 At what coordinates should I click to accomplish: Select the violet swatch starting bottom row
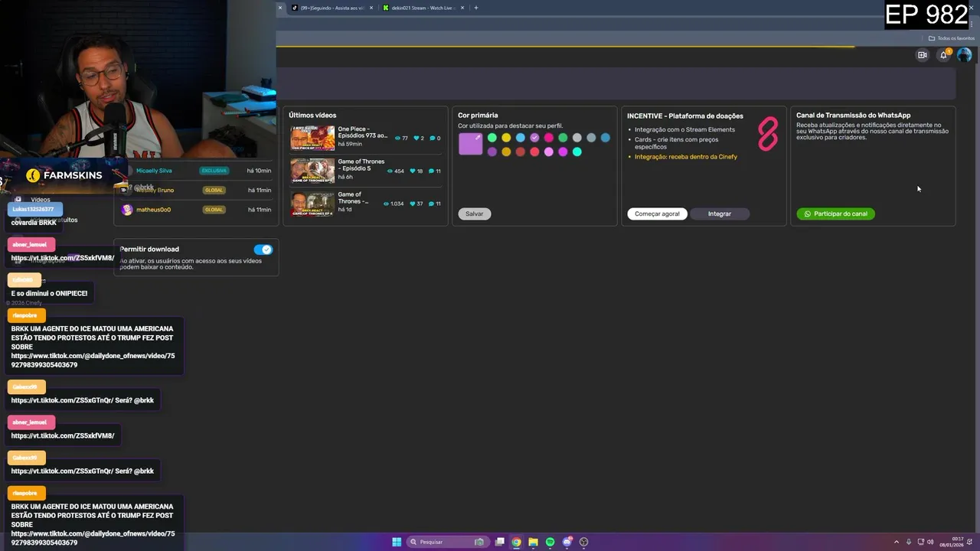point(492,152)
